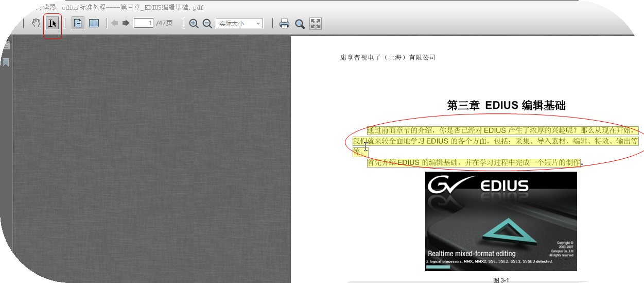Click the highlighted line starting 通过前面章节的介绍
Viewport: 644px width, 283px height.
click(502, 130)
